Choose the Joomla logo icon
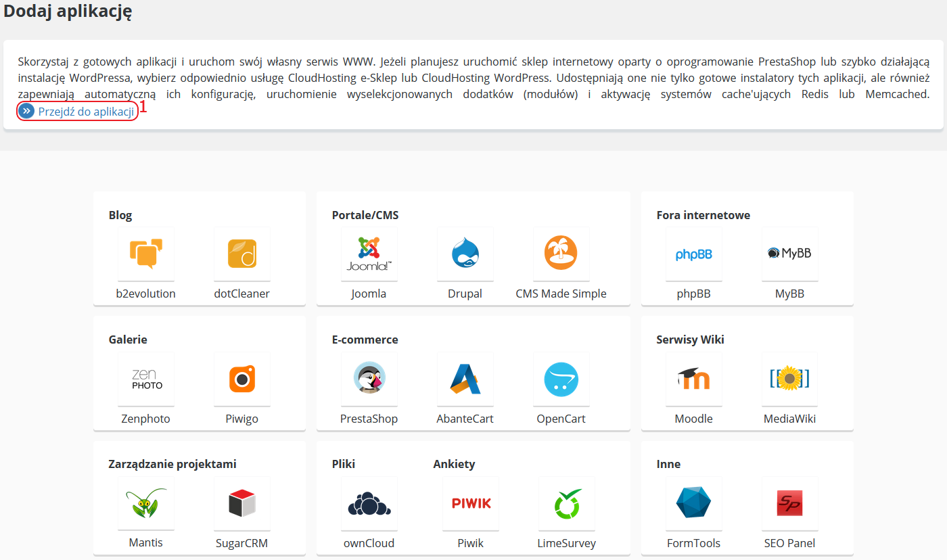The width and height of the screenshot is (947, 560). point(369,254)
